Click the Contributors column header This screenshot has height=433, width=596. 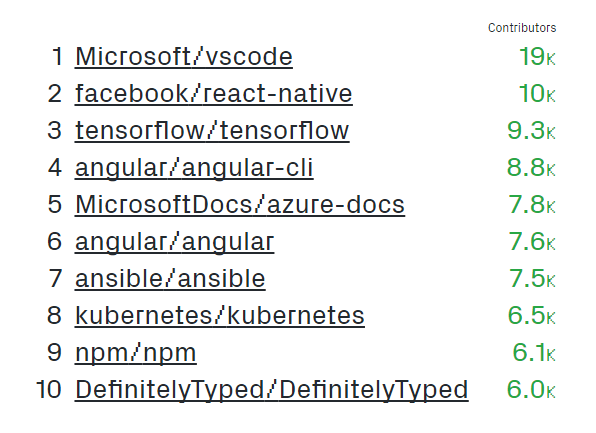(x=522, y=28)
